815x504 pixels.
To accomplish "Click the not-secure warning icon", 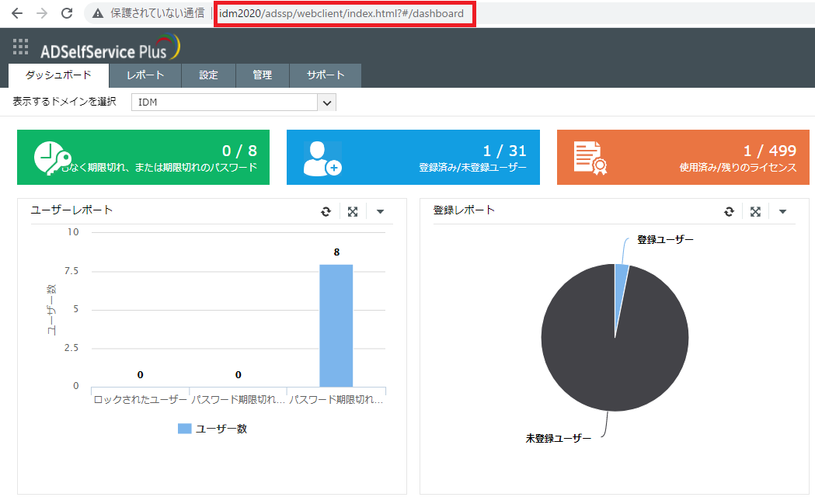I will click(x=98, y=13).
